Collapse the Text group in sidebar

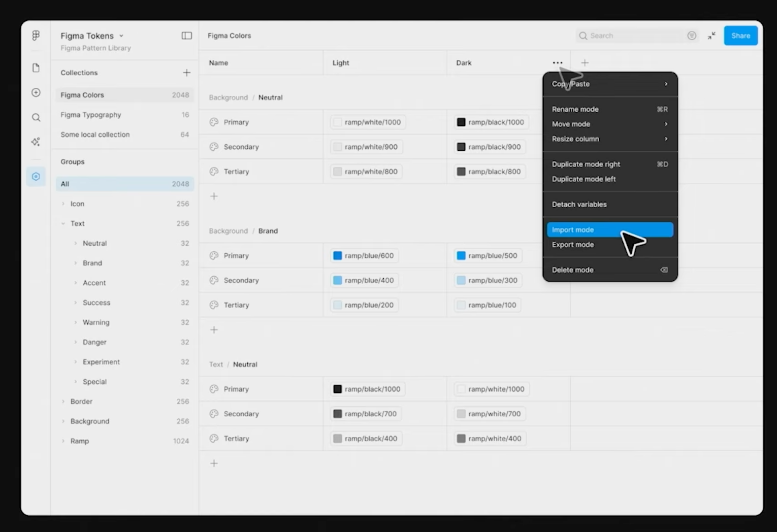click(63, 224)
